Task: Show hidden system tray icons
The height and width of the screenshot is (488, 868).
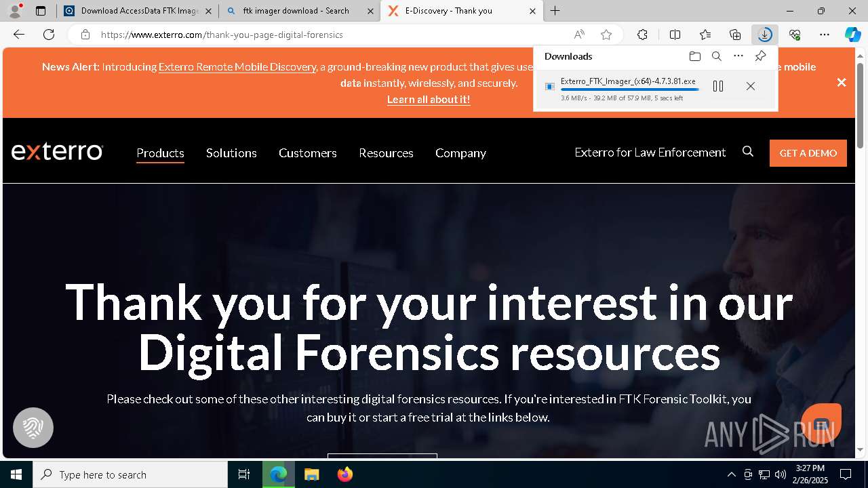Action: [731, 474]
